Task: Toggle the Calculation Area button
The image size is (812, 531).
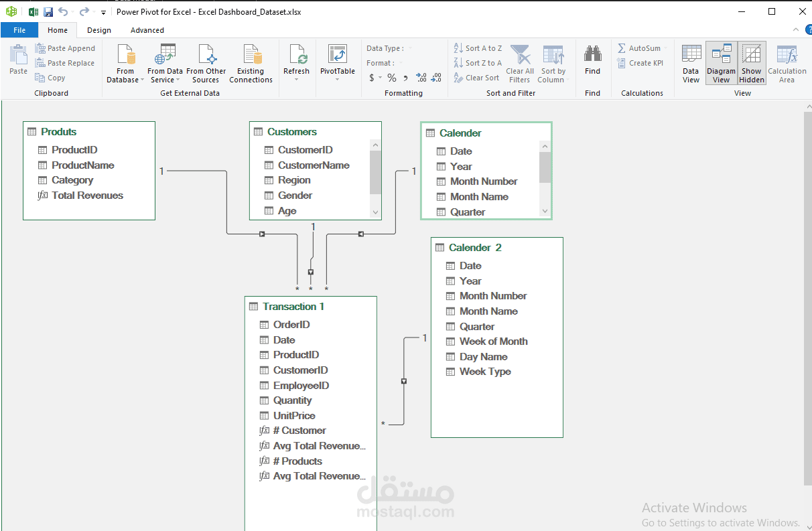Action: pyautogui.click(x=787, y=64)
